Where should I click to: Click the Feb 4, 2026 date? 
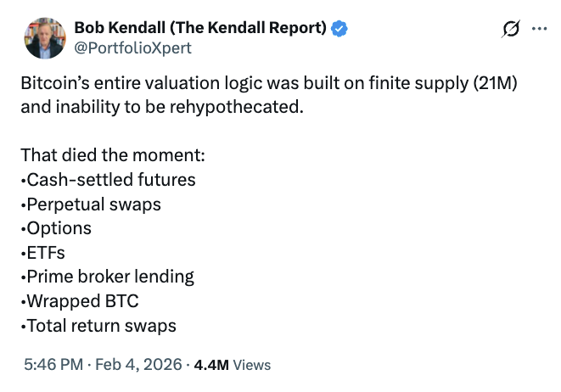pos(137,365)
